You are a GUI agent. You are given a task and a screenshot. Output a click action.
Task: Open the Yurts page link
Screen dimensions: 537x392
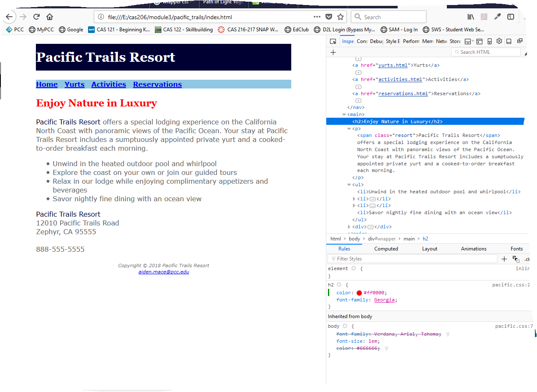pos(75,84)
